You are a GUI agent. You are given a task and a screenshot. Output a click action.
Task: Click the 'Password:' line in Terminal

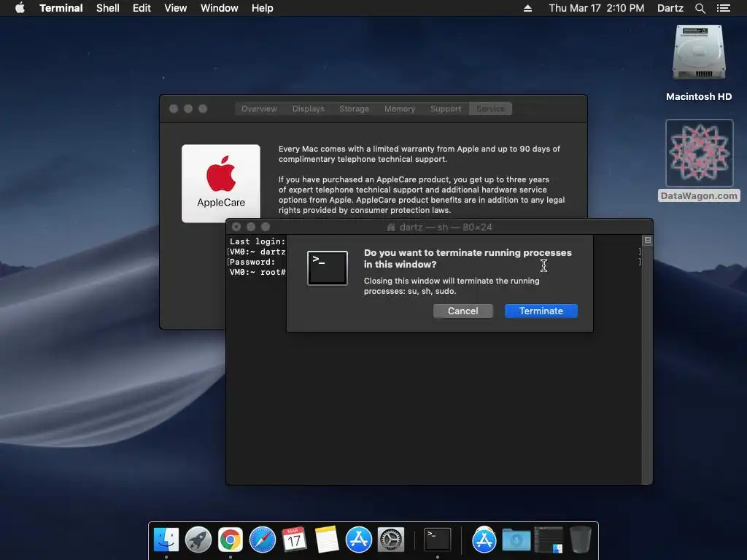point(252,262)
